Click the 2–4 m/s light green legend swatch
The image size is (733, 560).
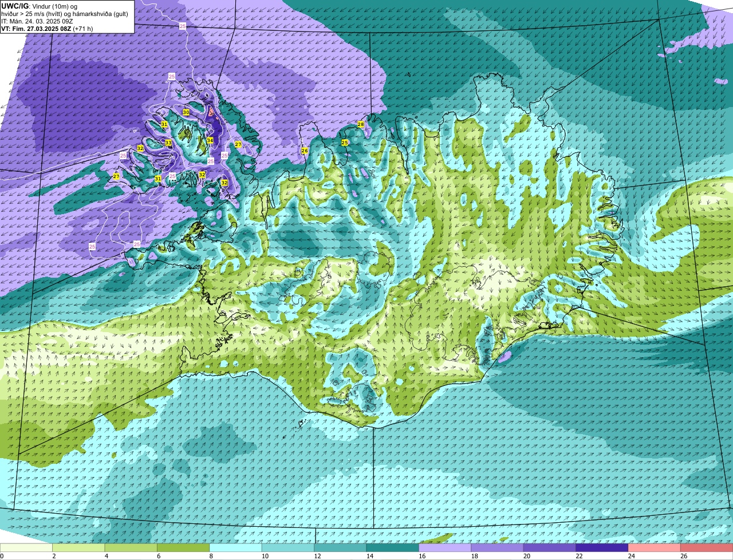(78, 548)
